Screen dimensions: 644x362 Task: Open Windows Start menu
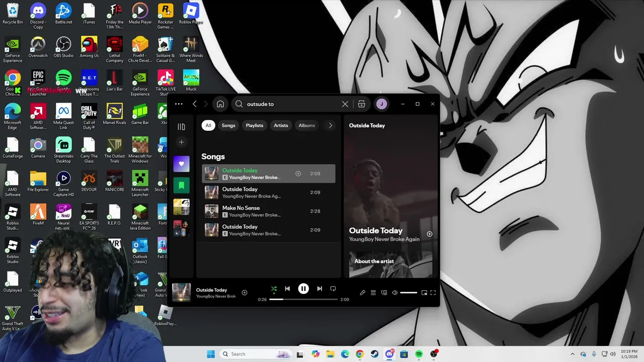point(210,354)
